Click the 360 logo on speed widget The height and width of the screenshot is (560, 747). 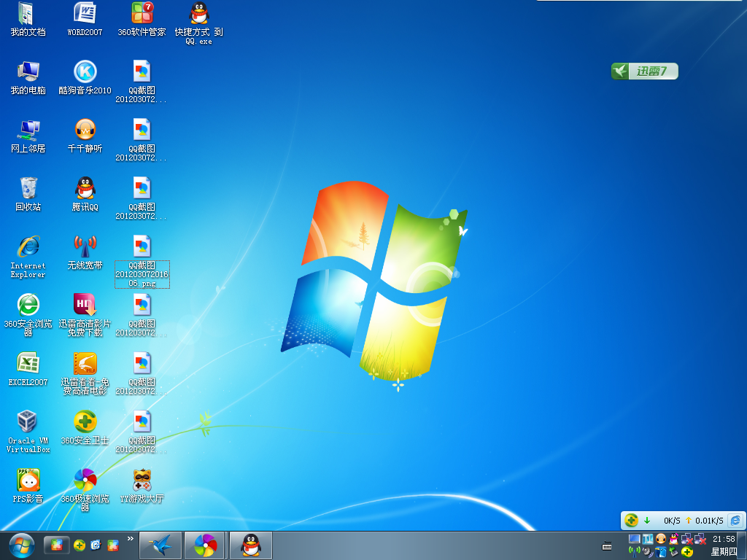(x=631, y=520)
